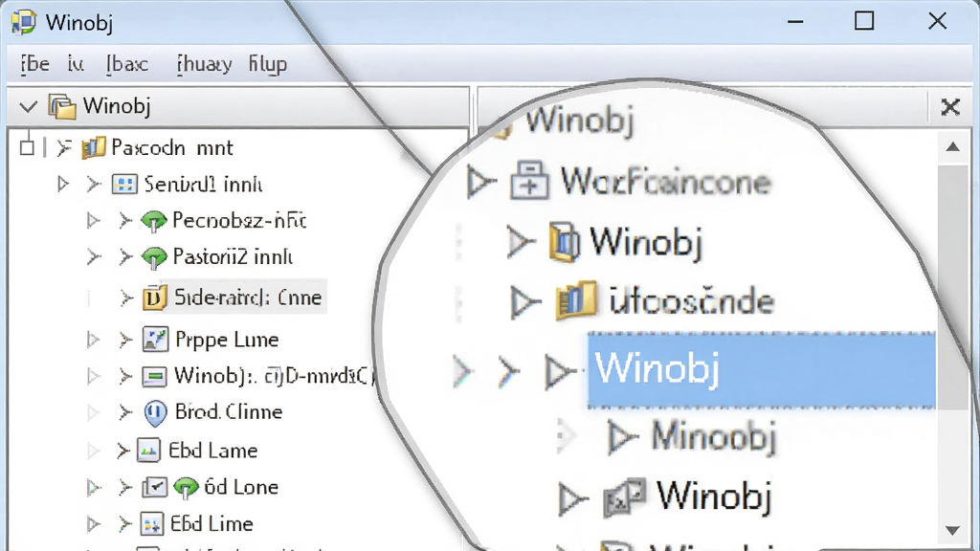Open the 'fhuaty' menu
The image size is (980, 551).
coord(205,64)
